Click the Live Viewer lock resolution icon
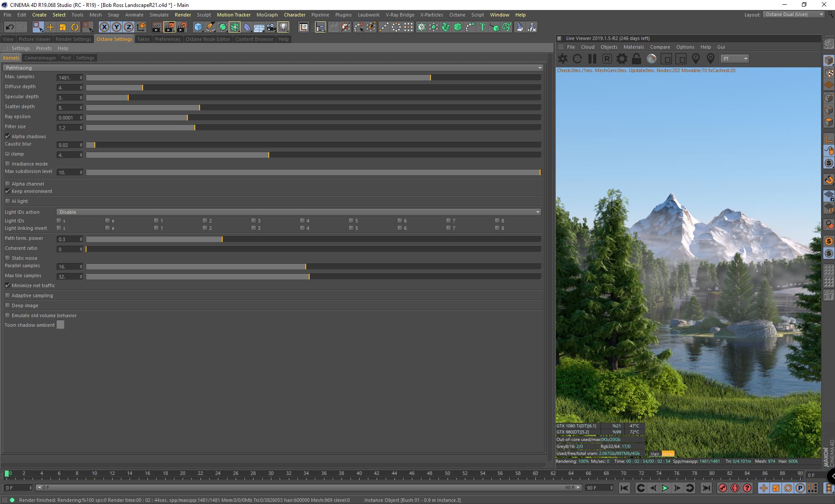 click(637, 59)
